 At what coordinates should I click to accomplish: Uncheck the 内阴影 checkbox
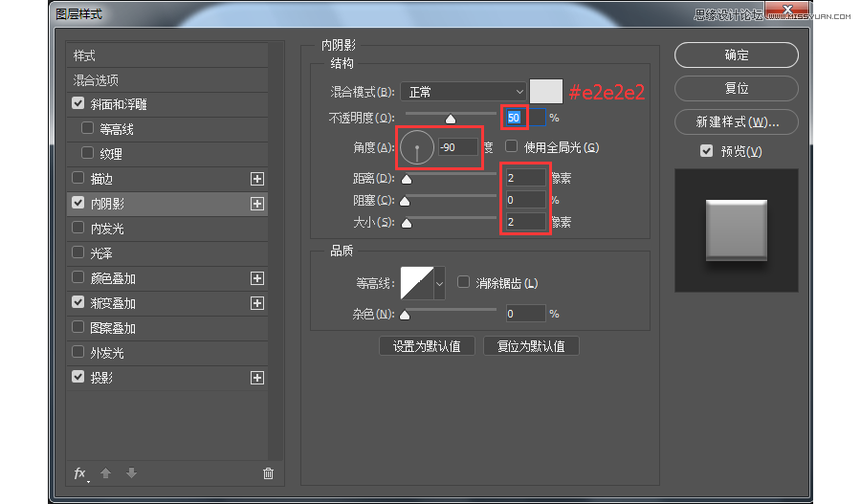click(x=78, y=203)
